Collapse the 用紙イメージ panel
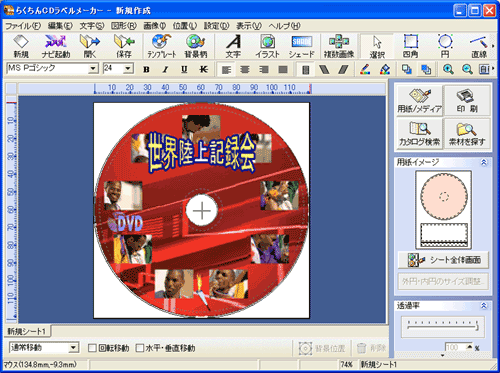The height and width of the screenshot is (373, 500). click(484, 162)
